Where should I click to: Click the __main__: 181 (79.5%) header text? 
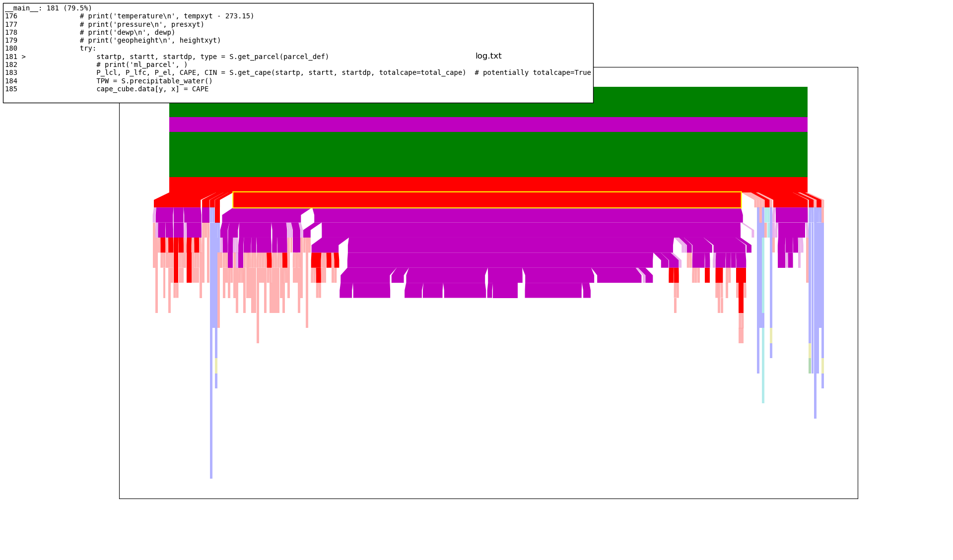tap(49, 8)
